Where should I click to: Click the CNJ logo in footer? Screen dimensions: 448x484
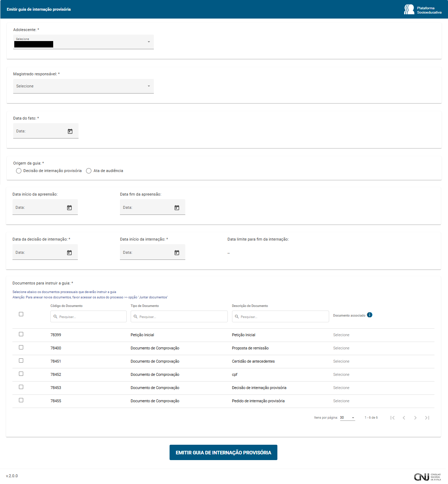427,477
